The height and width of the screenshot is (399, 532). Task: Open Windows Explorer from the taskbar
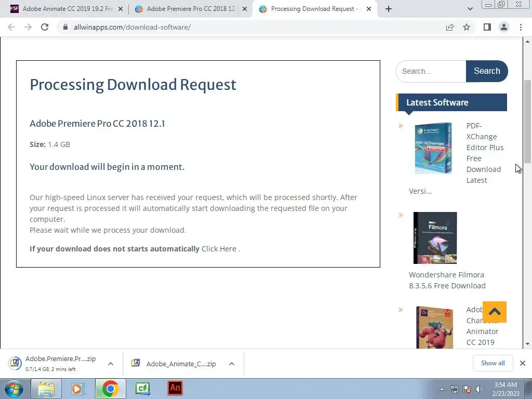46,389
